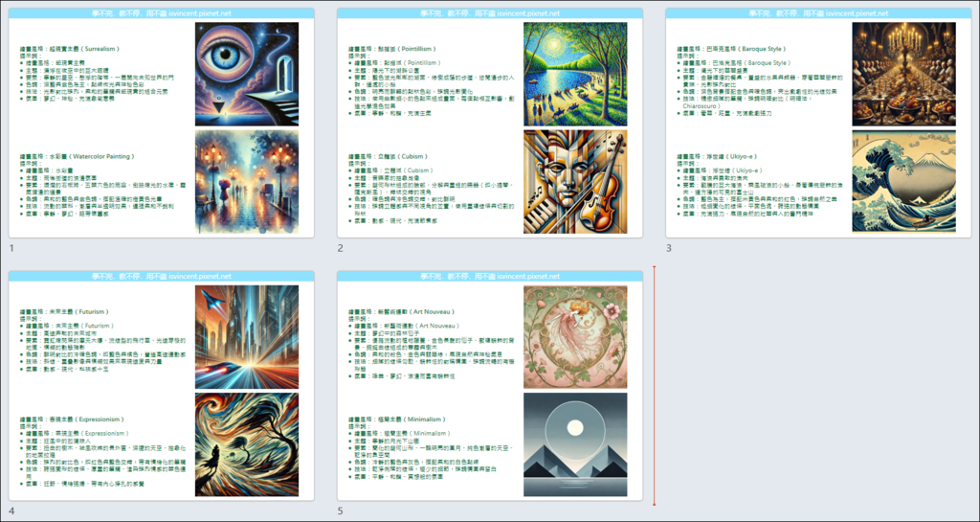Click the Pointillism heading text on slide 2
Image resolution: width=980 pixels, height=522 pixels.
click(391, 49)
